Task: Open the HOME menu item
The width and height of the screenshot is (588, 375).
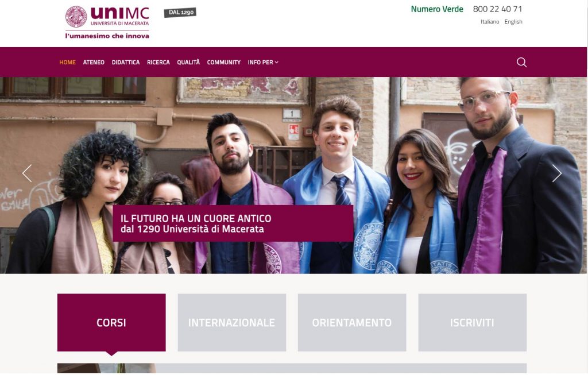Action: click(68, 62)
